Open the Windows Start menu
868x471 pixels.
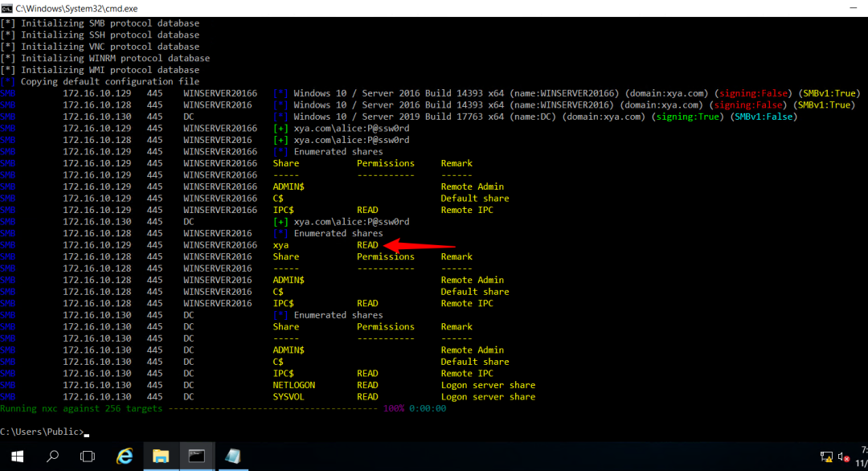[x=17, y=457]
